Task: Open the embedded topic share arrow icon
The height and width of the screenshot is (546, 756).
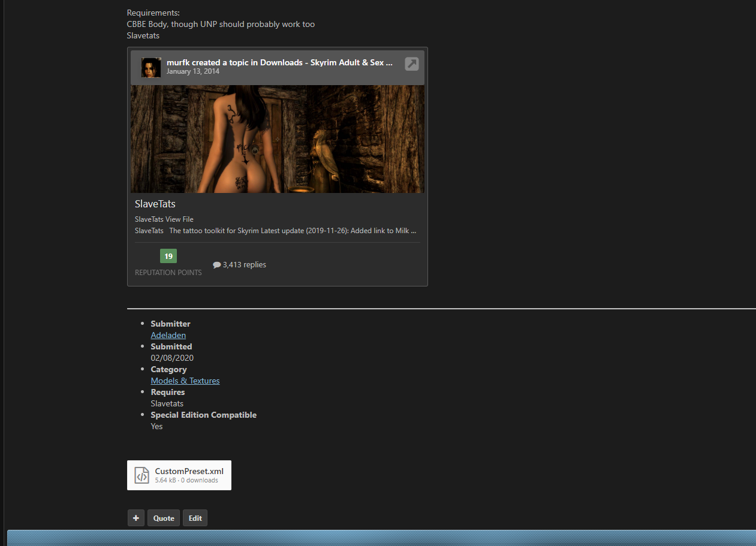Action: click(x=411, y=64)
